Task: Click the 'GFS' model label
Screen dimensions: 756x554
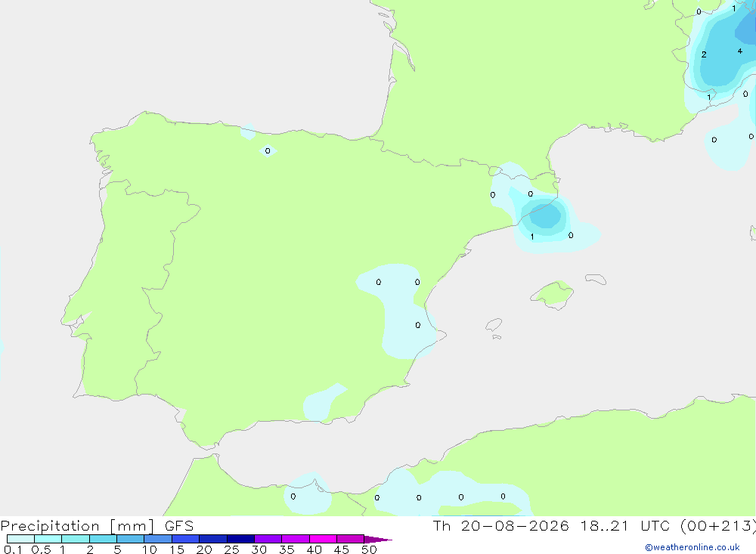Action: pyautogui.click(x=179, y=526)
